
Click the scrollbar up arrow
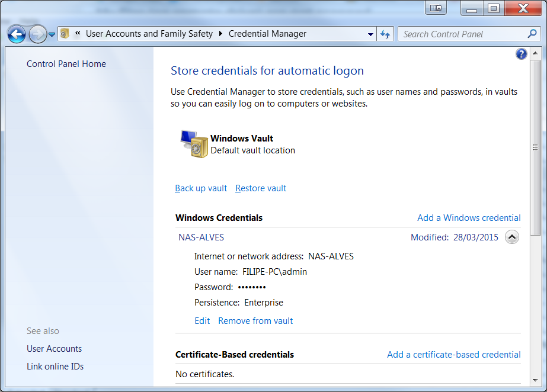click(x=535, y=53)
